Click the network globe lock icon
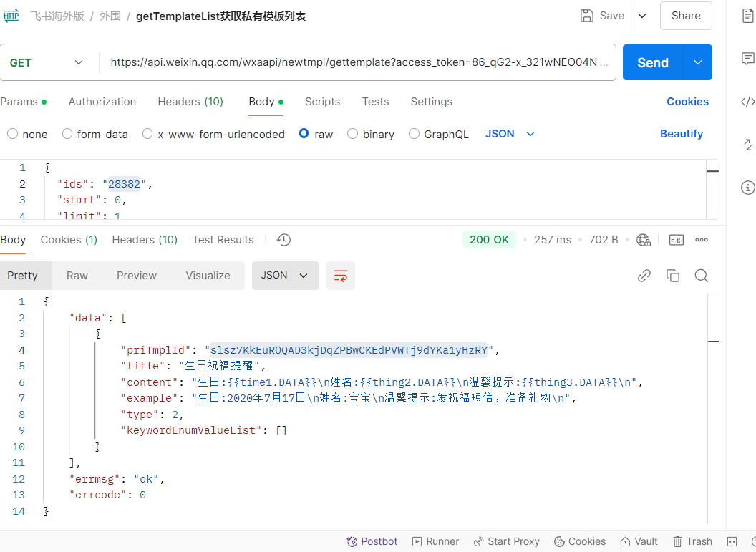The height and width of the screenshot is (552, 756). click(643, 240)
